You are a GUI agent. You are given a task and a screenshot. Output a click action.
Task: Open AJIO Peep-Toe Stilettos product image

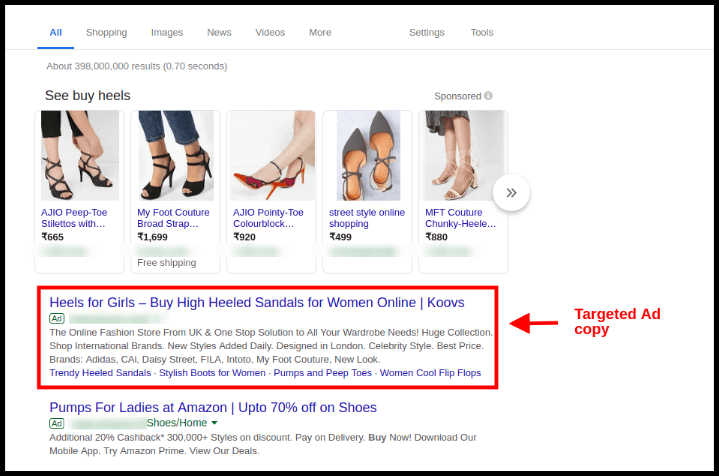coord(80,155)
